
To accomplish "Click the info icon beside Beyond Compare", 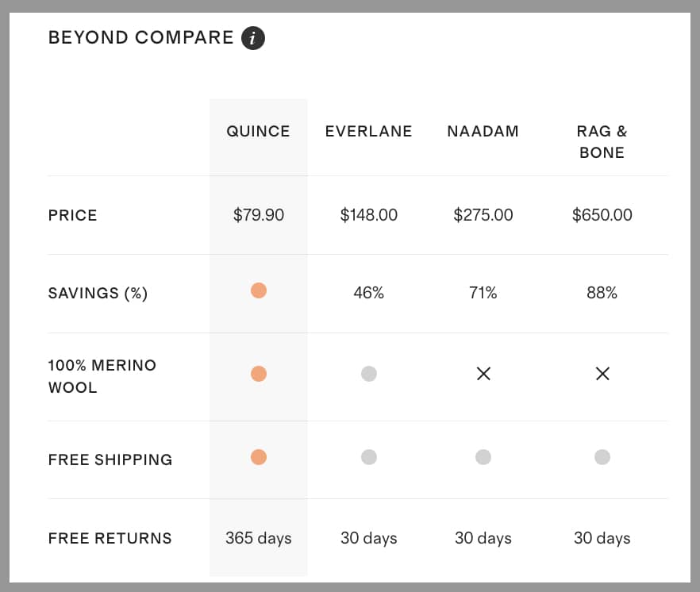I will pyautogui.click(x=253, y=38).
